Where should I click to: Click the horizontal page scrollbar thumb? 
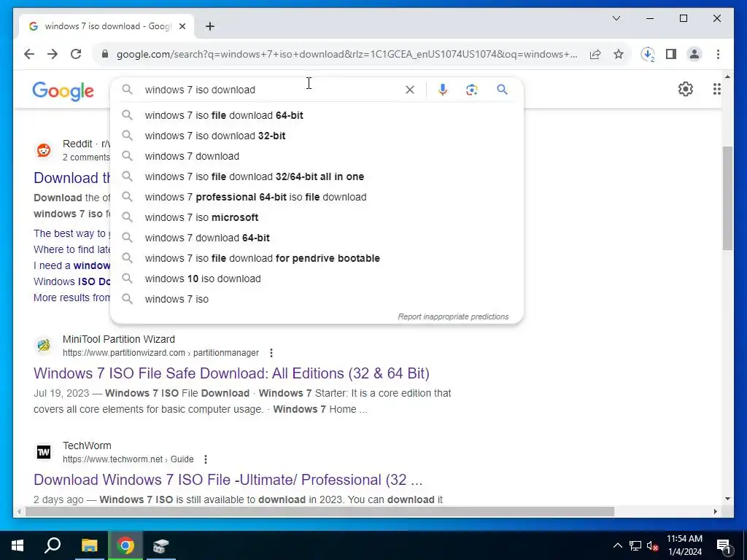[x=320, y=512]
